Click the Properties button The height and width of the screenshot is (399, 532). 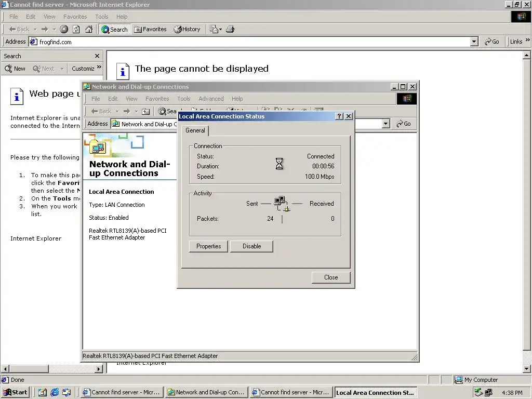(x=208, y=246)
